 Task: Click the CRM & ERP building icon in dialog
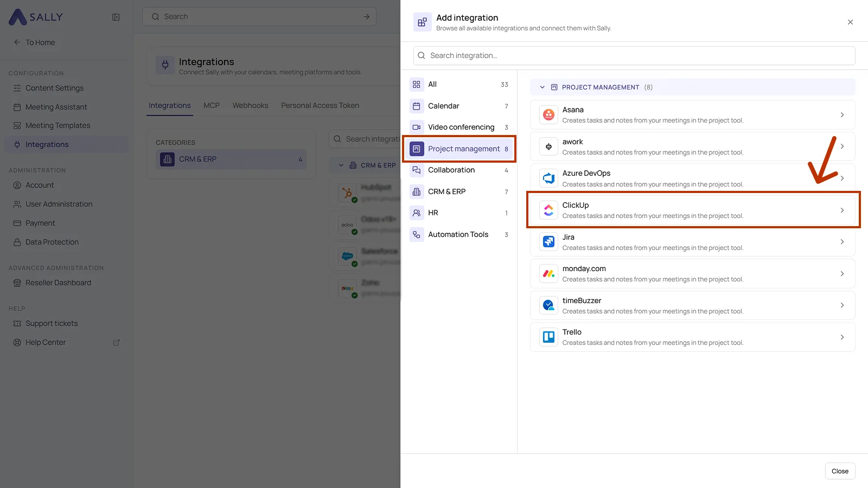click(x=417, y=191)
